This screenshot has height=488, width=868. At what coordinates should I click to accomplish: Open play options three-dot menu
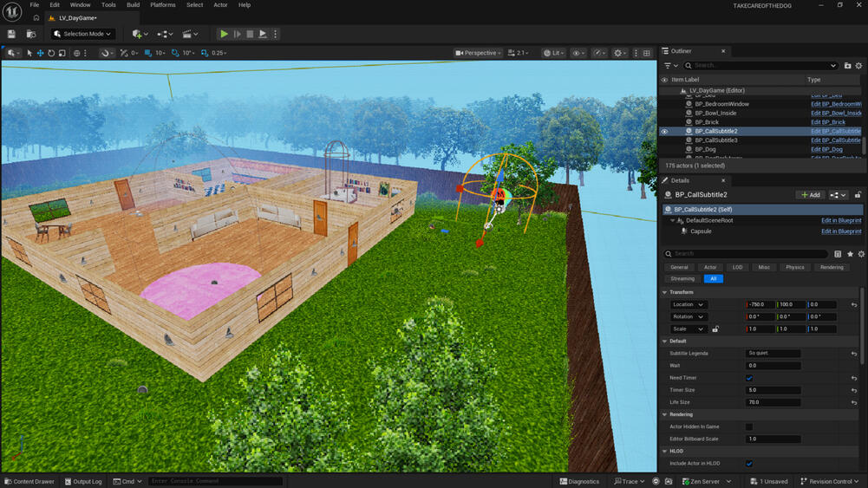[x=275, y=35]
